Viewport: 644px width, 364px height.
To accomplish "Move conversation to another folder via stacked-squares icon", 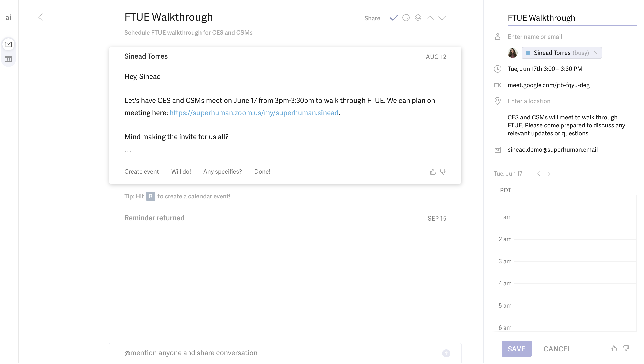I will pos(418,18).
